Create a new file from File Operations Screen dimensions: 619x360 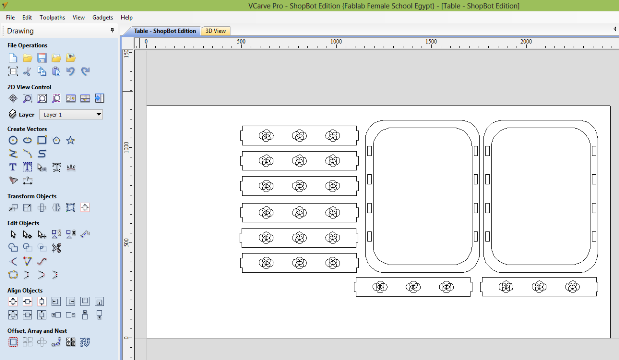tap(13, 58)
